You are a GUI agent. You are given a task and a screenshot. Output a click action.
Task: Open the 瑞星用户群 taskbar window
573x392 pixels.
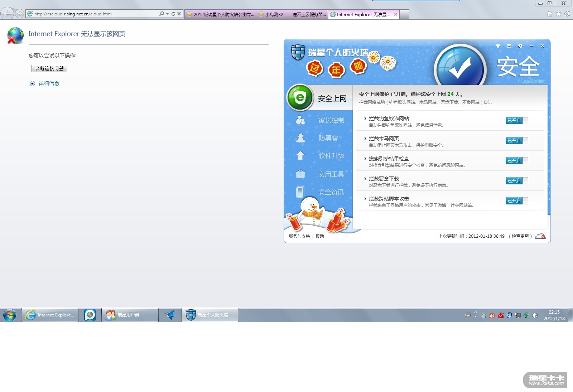(x=130, y=315)
